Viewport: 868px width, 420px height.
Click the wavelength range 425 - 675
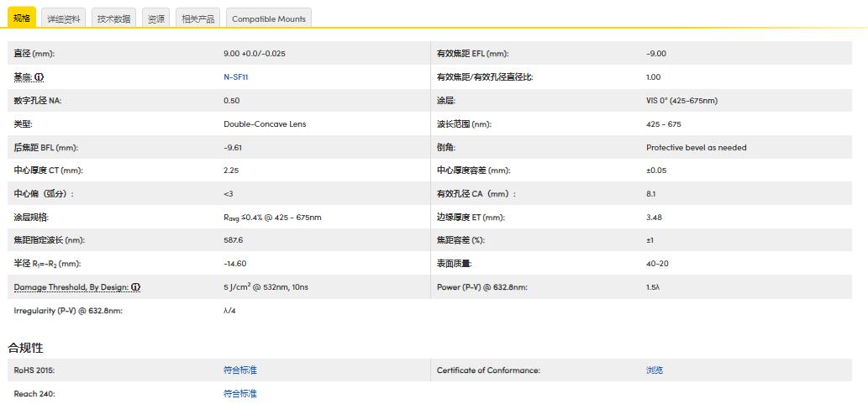663,124
